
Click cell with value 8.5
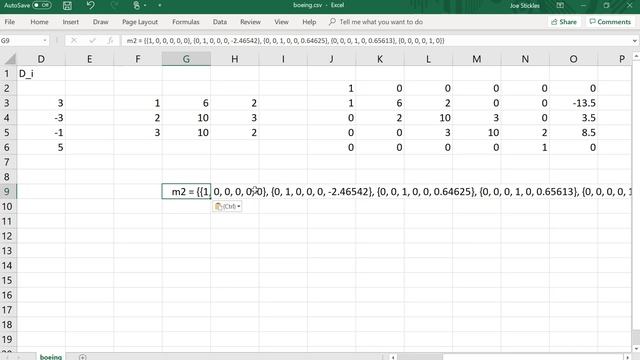coord(573,133)
